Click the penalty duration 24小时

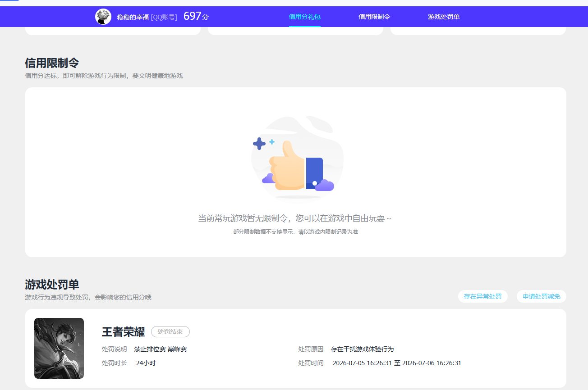[146, 363]
